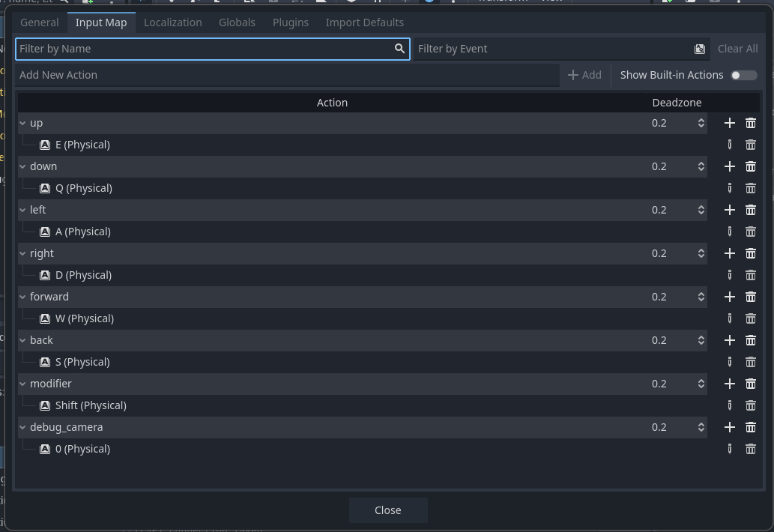Switch to the Localization tab
Image resolution: width=774 pixels, height=532 pixels.
click(172, 22)
